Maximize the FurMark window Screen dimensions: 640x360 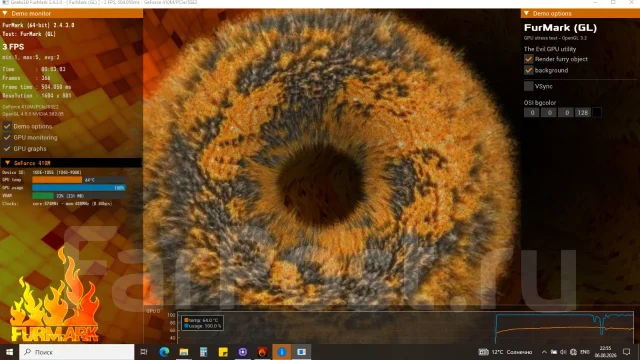click(x=613, y=2)
